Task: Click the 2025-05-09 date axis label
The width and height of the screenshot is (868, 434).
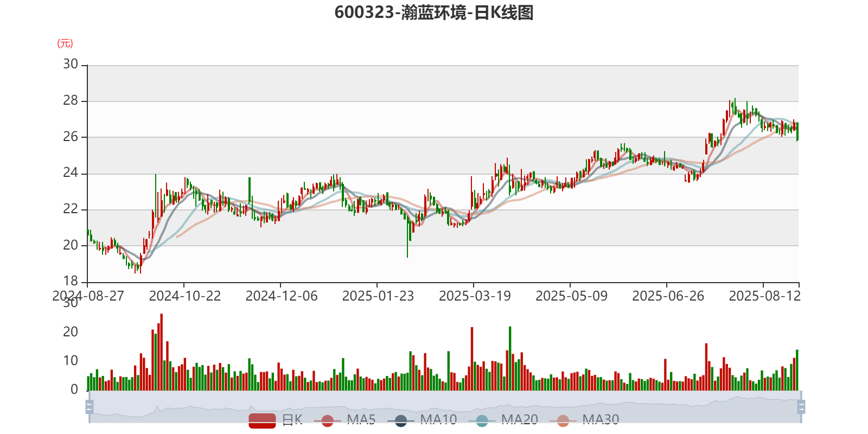Action: coord(571,296)
